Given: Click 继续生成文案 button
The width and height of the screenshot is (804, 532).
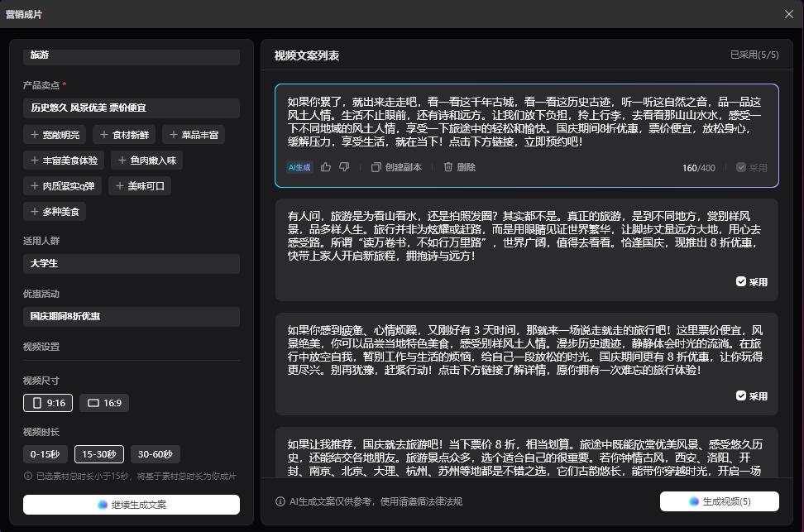Looking at the screenshot, I should pos(132,505).
